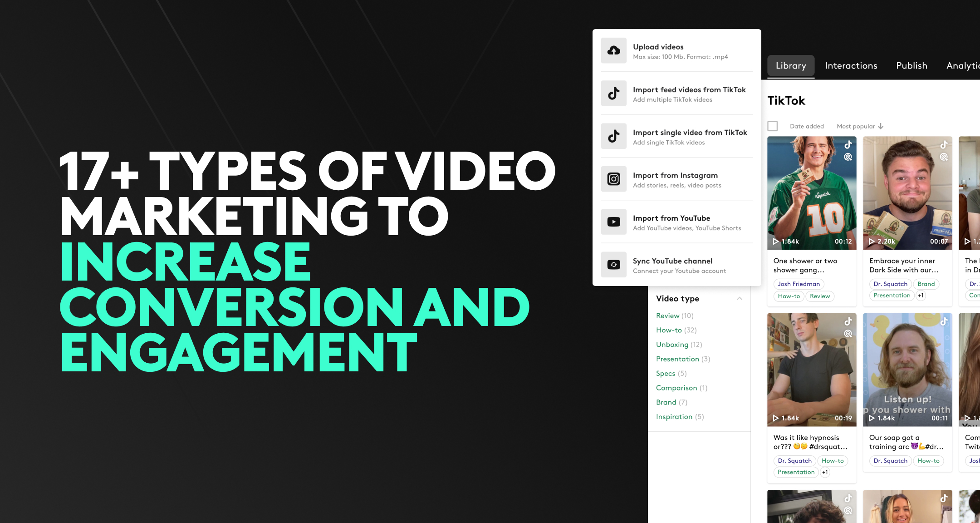
Task: Click target icon on 'Embrace your inner' video
Action: pos(944,157)
